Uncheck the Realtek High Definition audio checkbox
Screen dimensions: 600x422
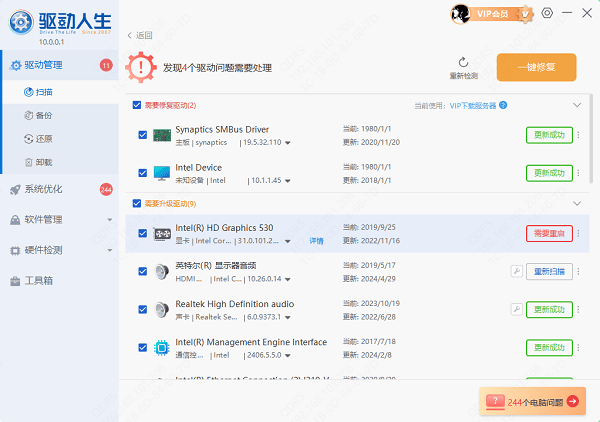coord(143,309)
